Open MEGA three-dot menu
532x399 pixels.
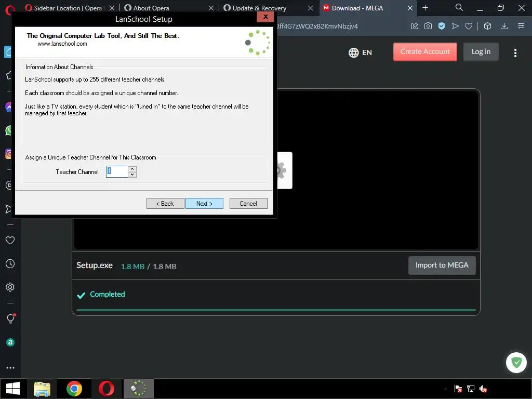point(515,53)
